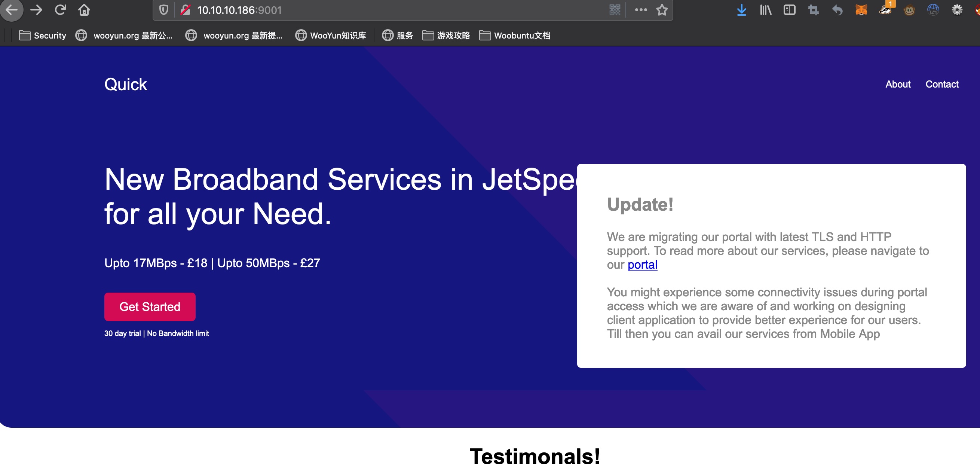Open the About navigation item
Viewport: 980px width, 464px height.
(x=897, y=84)
